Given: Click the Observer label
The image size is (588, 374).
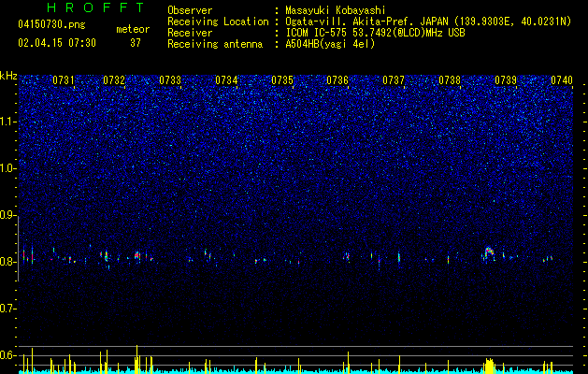Looking at the screenshot, I should (190, 10).
